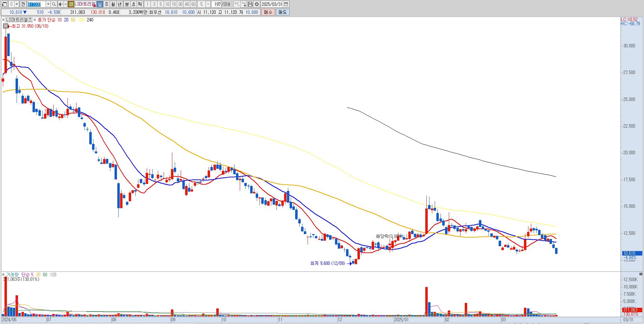Click the panel layout icon at far left
This screenshot has width=644, height=324.
4,4
